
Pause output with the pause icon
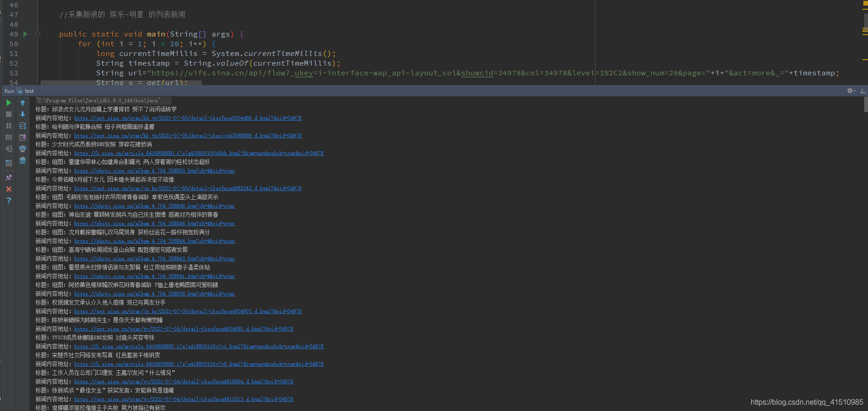(x=9, y=126)
